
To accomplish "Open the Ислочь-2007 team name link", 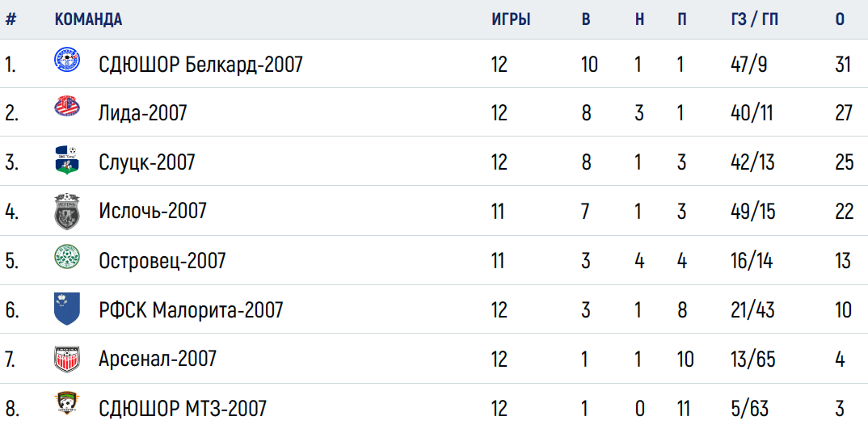I will 153,211.
